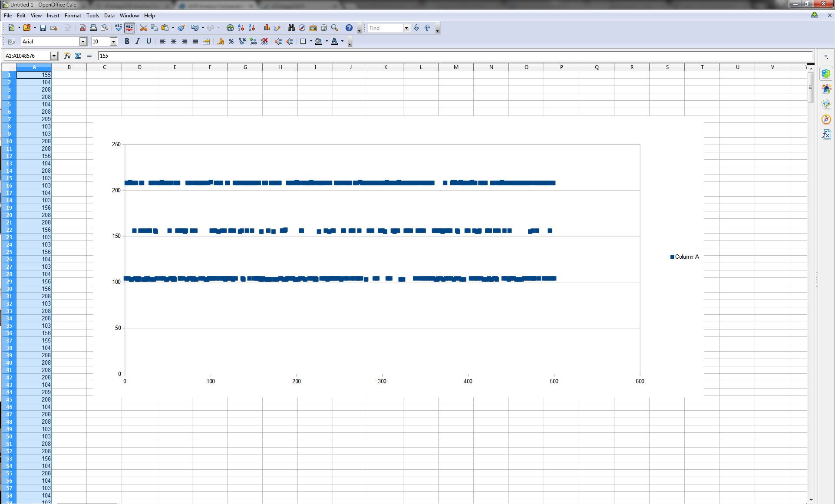
Task: Open the Zoom magnifier tool
Action: pyautogui.click(x=335, y=28)
